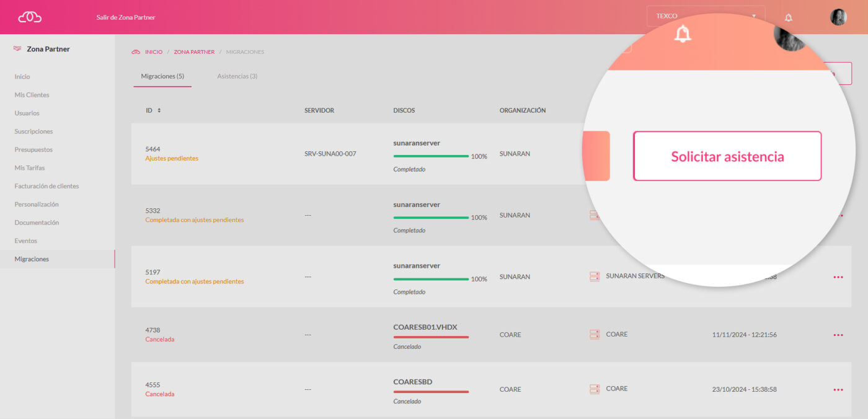
Task: Click Salir de Zona Partner link
Action: 126,17
